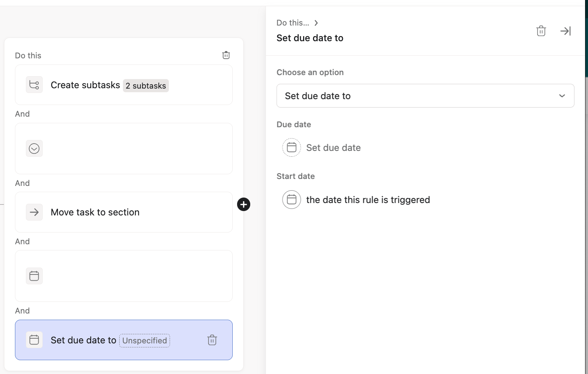Choose "Set due date" in the Due date section
588x374 pixels.
click(333, 148)
